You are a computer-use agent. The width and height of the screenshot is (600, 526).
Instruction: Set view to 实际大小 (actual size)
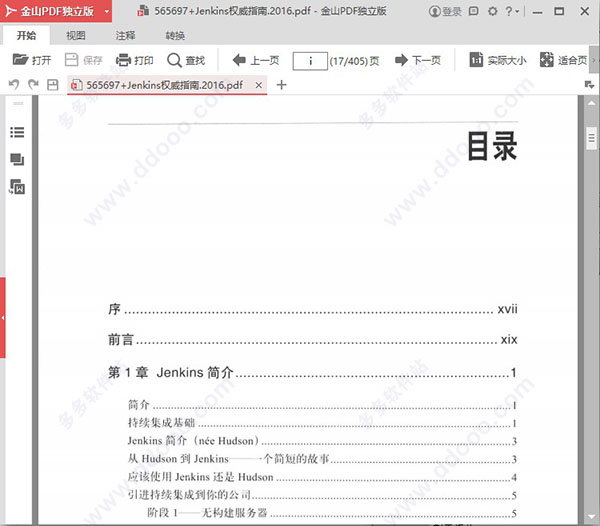coord(498,60)
